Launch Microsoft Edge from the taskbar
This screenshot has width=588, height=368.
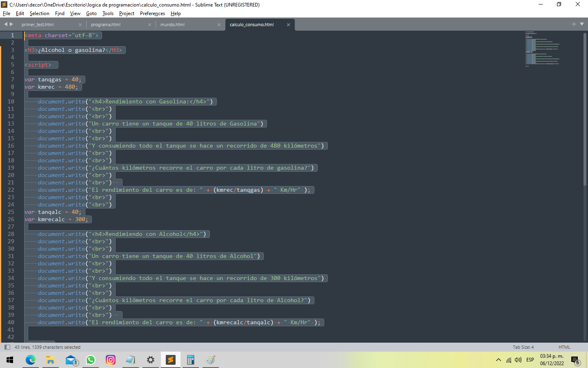(x=31, y=360)
